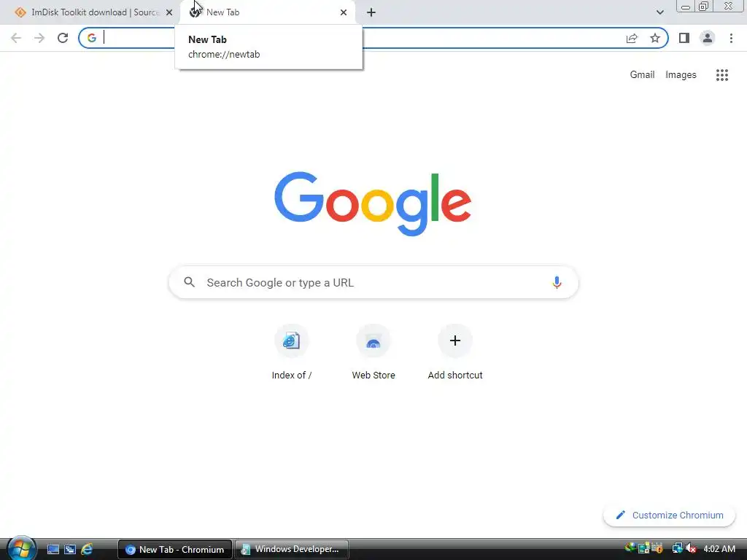Reload the current page
This screenshot has width=747, height=560.
click(63, 38)
